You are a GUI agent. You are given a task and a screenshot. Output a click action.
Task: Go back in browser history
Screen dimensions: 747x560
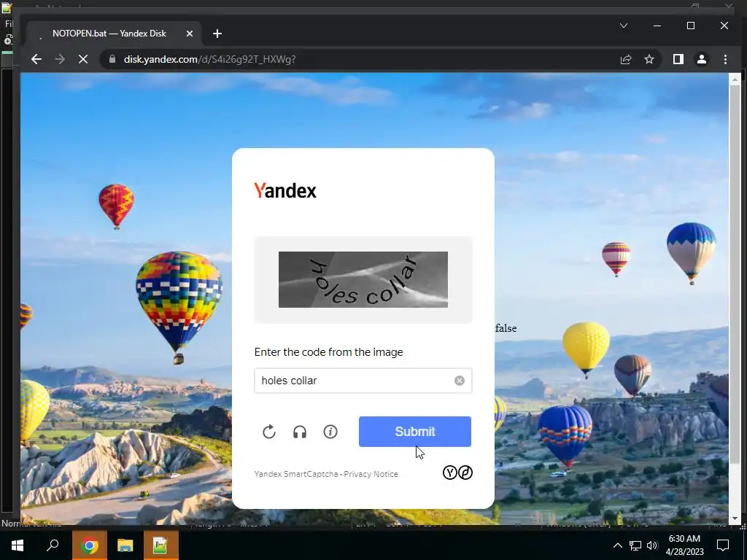[36, 59]
